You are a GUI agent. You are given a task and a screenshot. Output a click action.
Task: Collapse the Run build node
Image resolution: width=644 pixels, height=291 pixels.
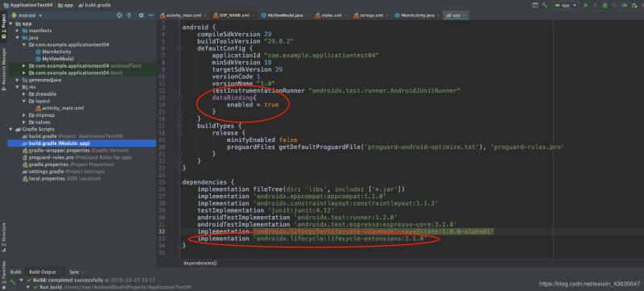28,287
